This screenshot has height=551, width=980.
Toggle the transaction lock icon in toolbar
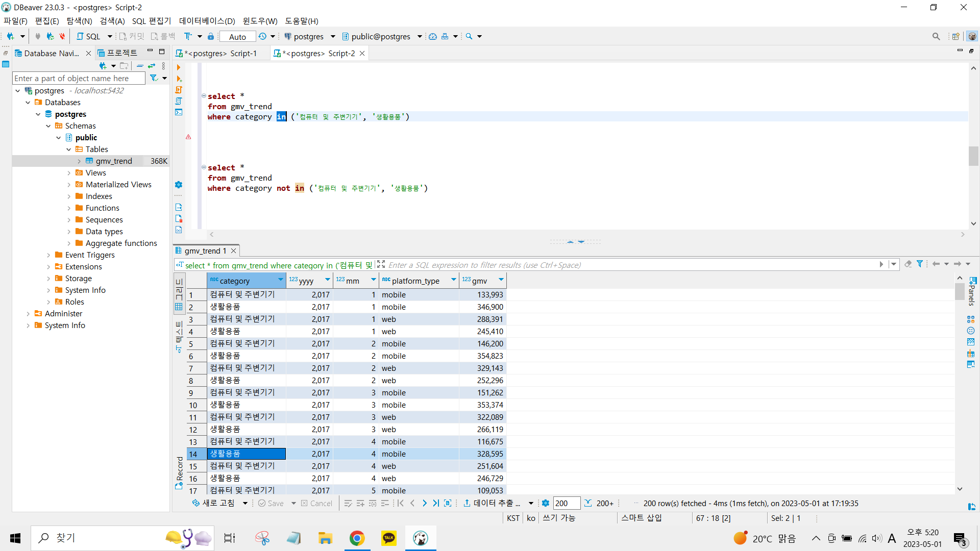(210, 36)
